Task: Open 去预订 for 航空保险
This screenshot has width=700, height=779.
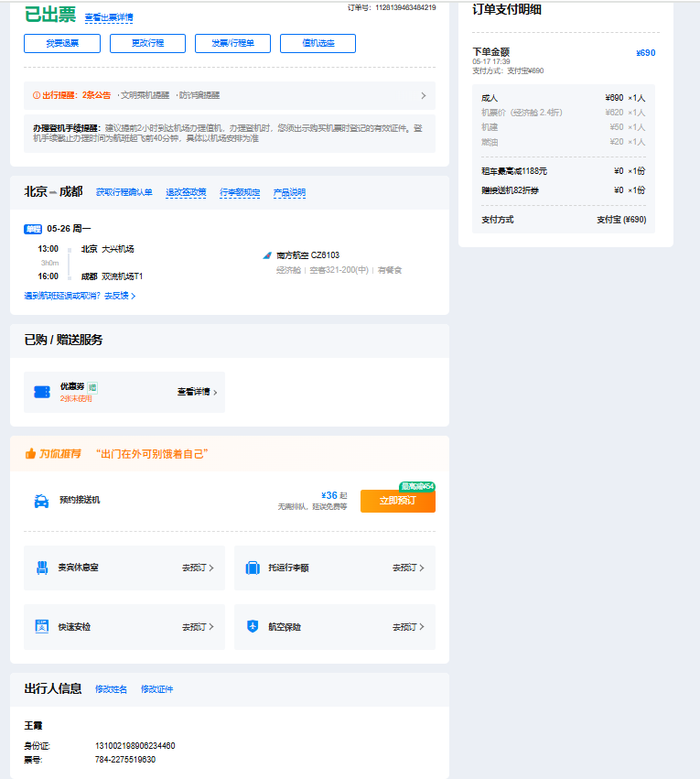Action: coord(408,627)
